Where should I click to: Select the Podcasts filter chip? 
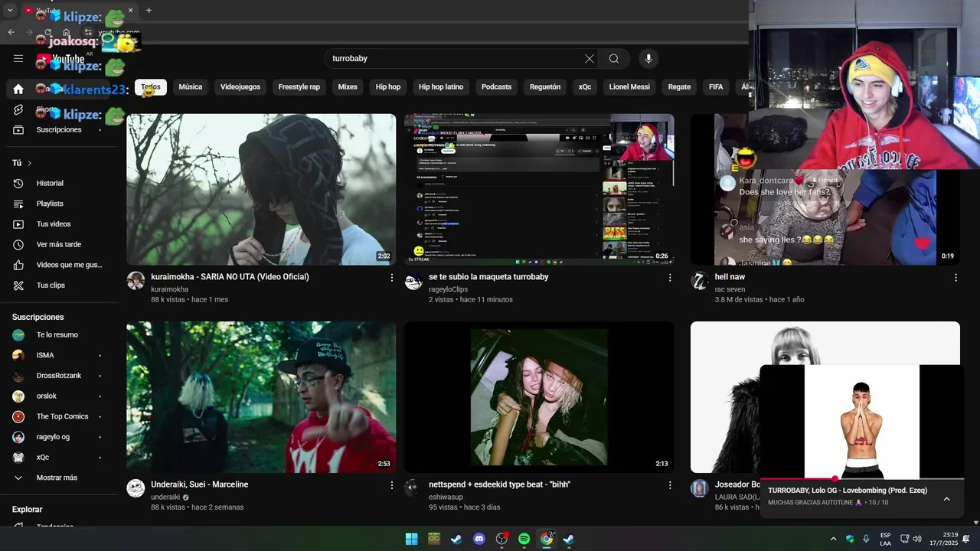pos(496,87)
